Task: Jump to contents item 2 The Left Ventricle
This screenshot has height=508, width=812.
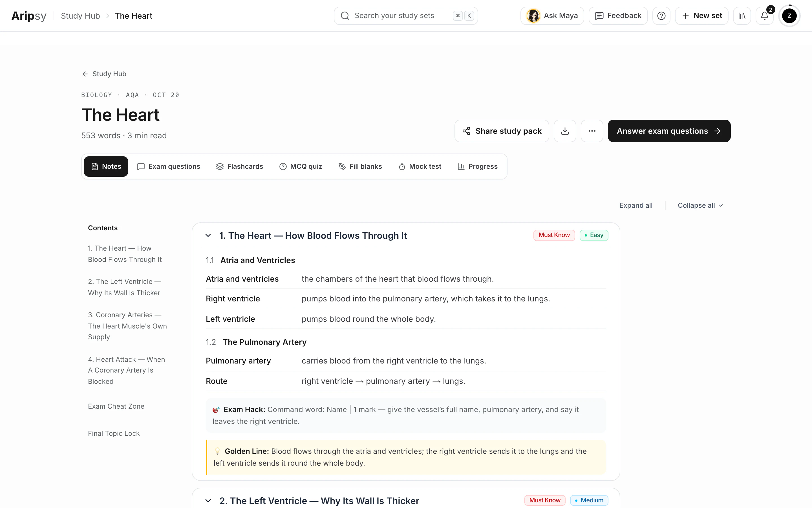Action: click(x=125, y=287)
